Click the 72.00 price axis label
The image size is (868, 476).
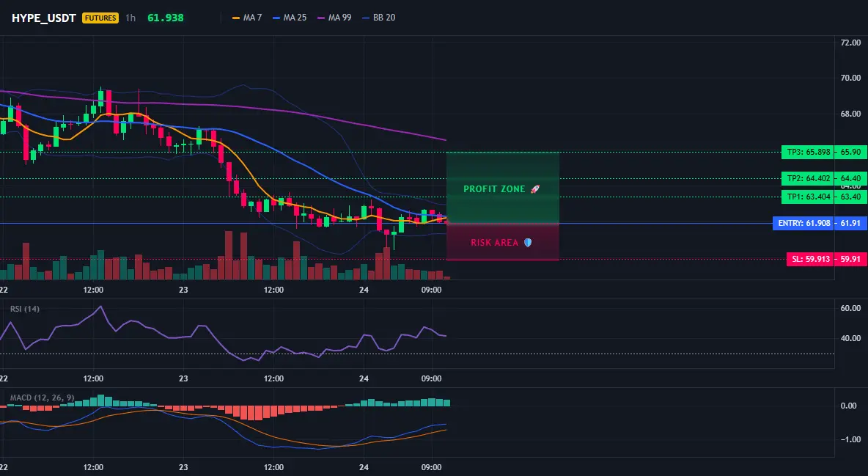850,43
